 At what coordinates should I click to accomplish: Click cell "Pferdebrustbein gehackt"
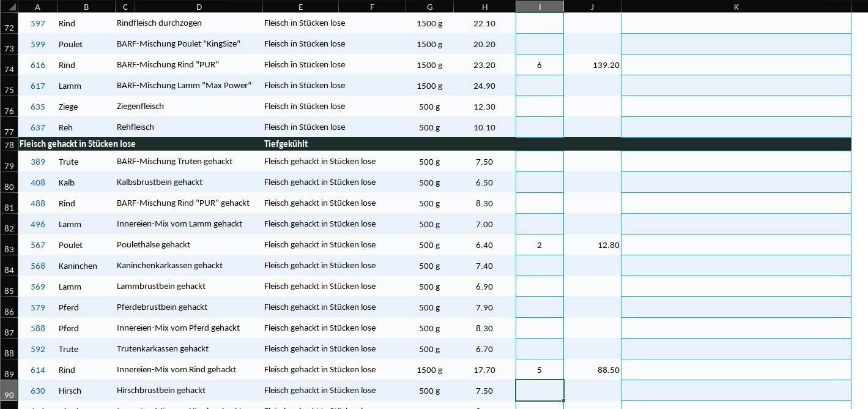click(x=162, y=307)
